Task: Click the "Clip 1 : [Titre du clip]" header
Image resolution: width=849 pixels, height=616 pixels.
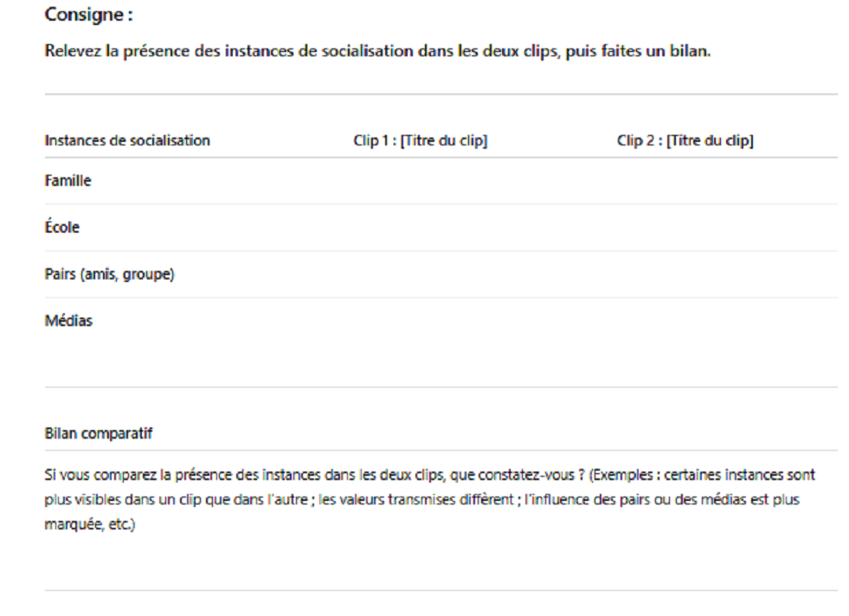Action: tap(415, 141)
